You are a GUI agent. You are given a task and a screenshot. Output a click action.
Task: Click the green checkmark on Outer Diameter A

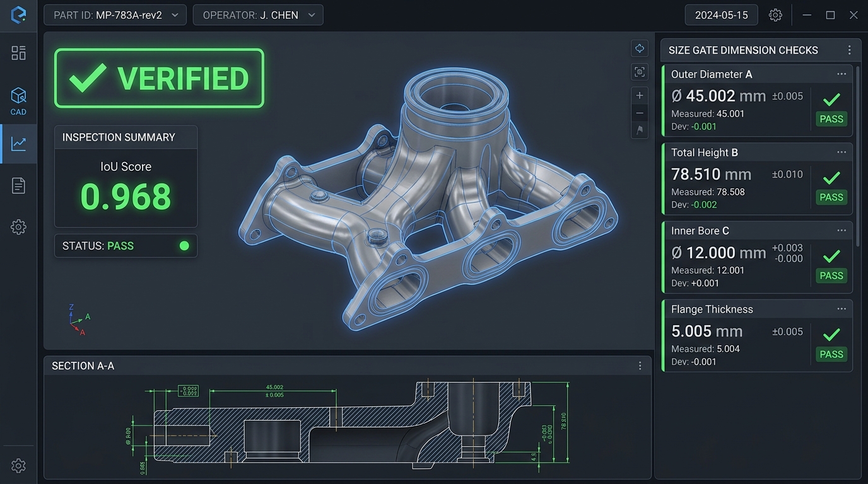tap(831, 99)
